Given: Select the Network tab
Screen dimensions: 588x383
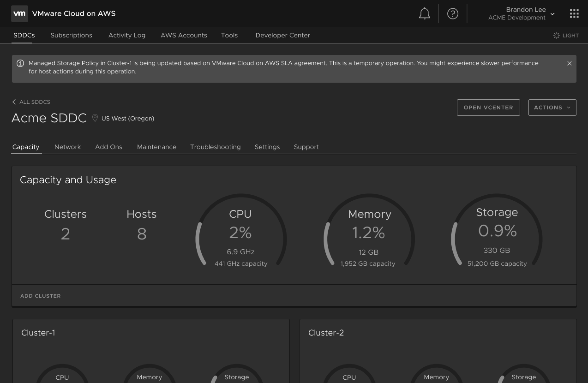Looking at the screenshot, I should pyautogui.click(x=68, y=147).
